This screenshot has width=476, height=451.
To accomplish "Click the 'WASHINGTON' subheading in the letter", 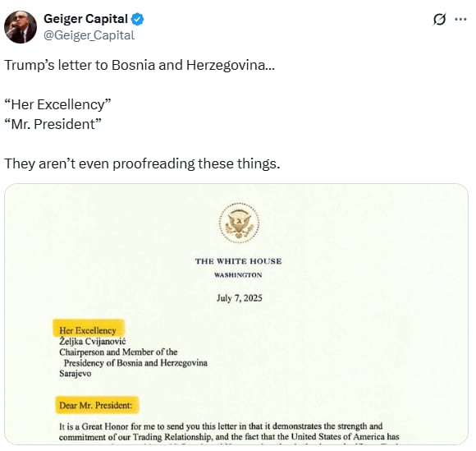I will (238, 275).
